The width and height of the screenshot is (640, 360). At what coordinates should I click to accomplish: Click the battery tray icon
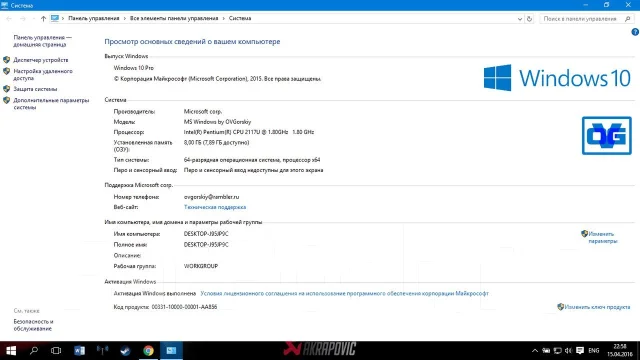point(546,351)
